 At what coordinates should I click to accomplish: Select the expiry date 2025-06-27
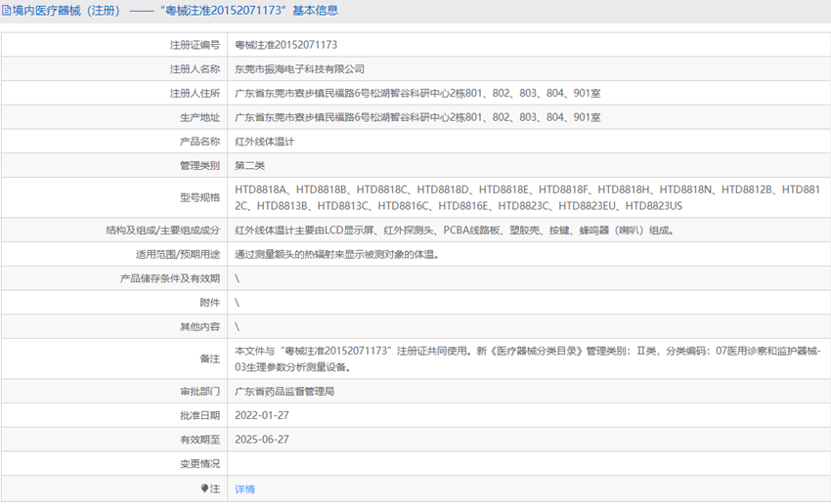[x=262, y=440]
